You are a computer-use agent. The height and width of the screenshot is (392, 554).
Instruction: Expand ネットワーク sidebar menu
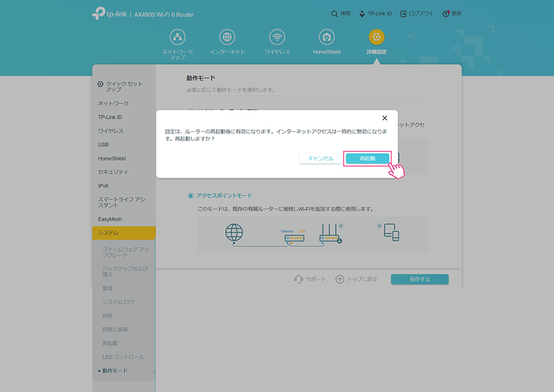click(x=113, y=103)
